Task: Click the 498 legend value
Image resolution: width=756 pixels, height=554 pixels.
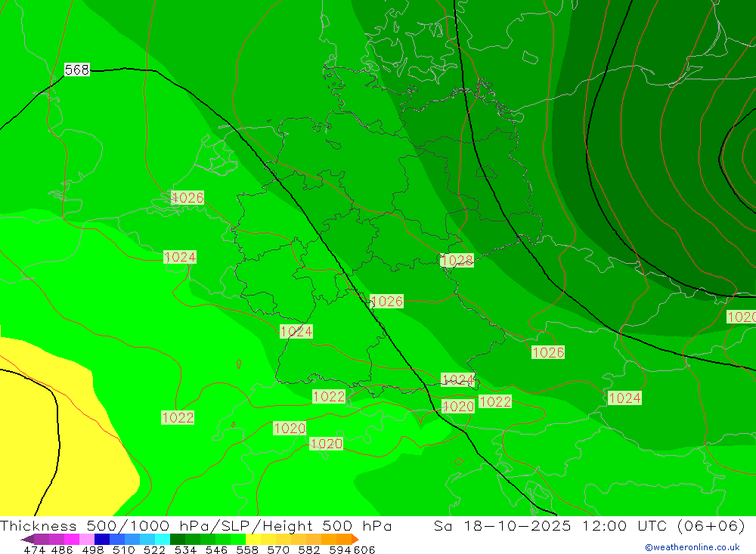Action: pyautogui.click(x=93, y=549)
